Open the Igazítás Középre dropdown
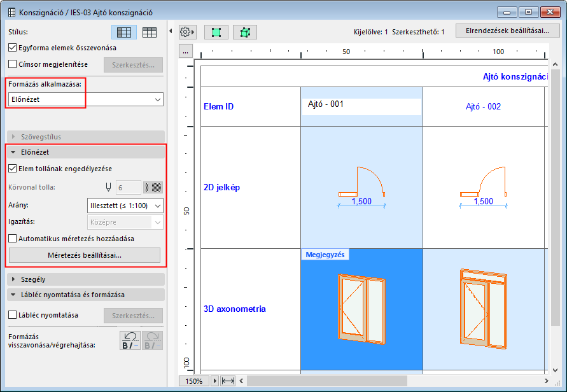This screenshot has width=567, height=392. pyautogui.click(x=125, y=222)
